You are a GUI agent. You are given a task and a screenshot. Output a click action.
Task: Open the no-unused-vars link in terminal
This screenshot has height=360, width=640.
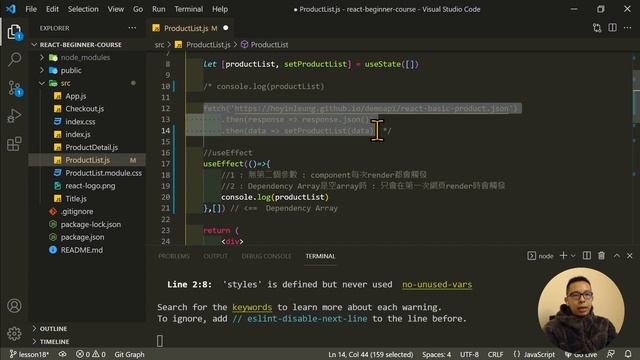coord(437,284)
